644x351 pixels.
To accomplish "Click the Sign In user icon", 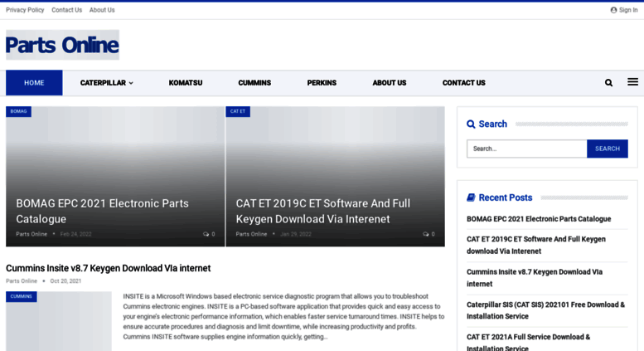I will tap(613, 10).
